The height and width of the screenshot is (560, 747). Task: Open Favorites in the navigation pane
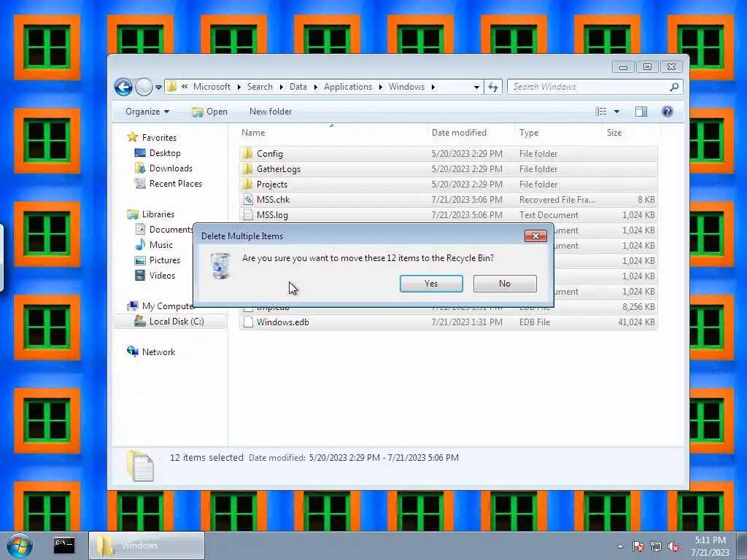pos(159,137)
